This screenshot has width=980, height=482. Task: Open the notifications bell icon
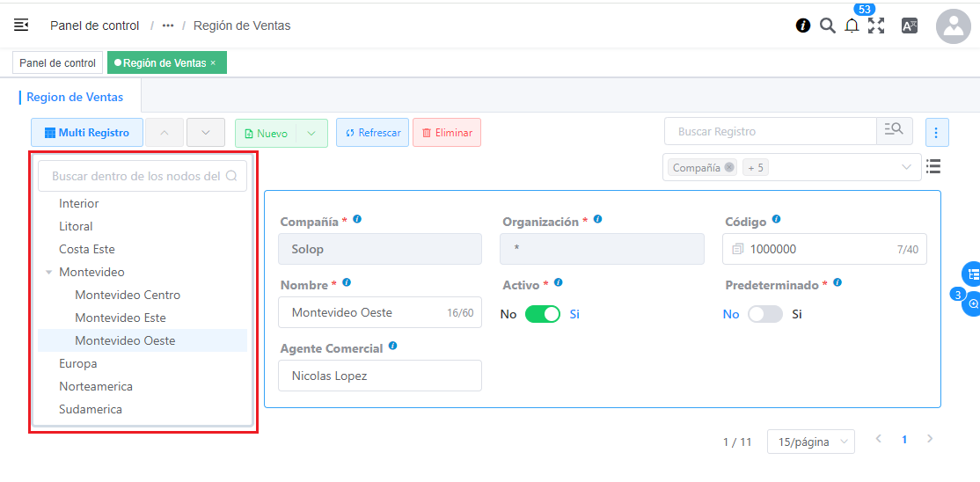[852, 26]
